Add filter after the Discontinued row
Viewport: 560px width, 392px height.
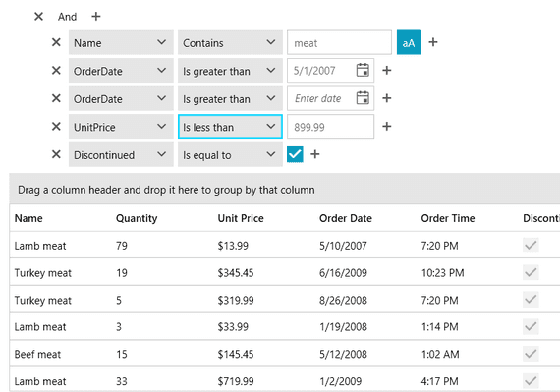[315, 154]
